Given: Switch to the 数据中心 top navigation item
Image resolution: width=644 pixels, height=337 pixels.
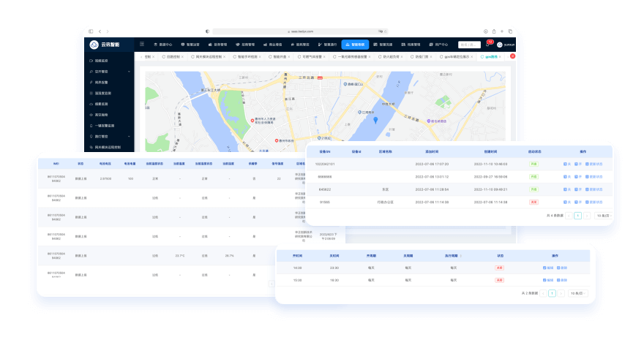Looking at the screenshot, I should [x=166, y=45].
